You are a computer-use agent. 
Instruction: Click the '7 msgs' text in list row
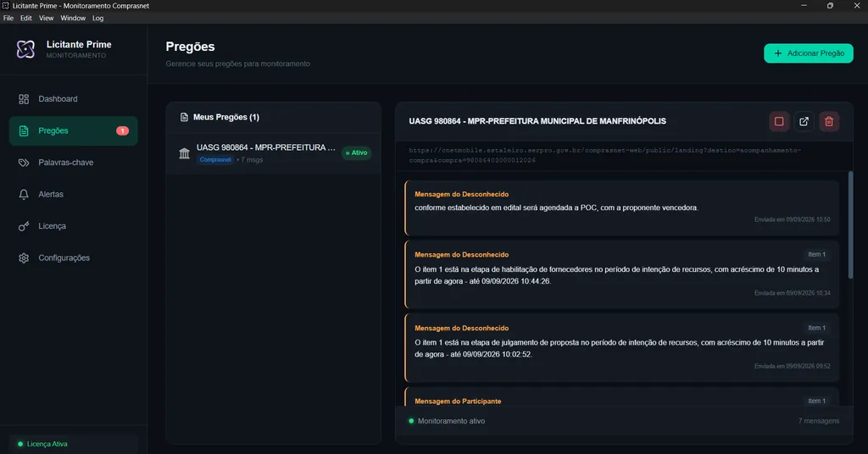click(252, 160)
